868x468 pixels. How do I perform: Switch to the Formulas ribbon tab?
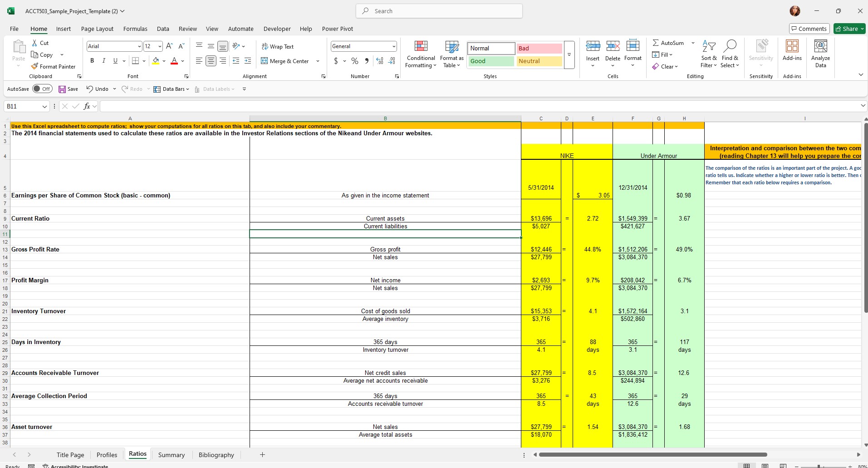click(135, 29)
